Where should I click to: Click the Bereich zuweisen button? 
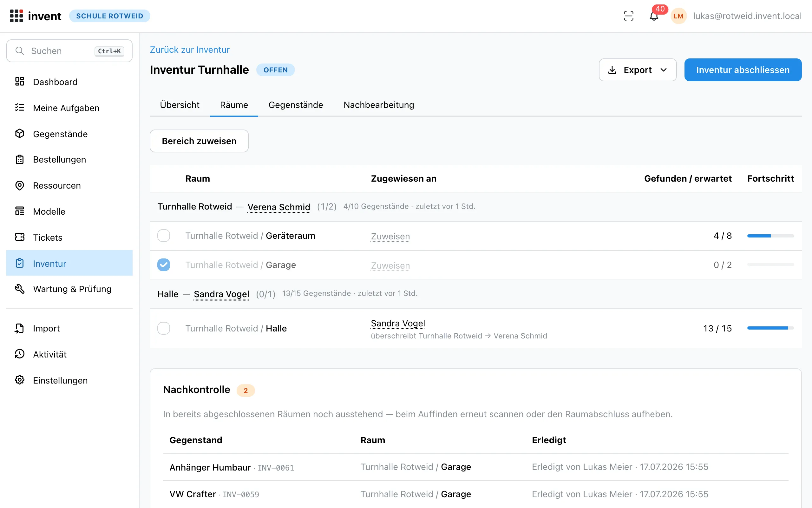pos(199,141)
